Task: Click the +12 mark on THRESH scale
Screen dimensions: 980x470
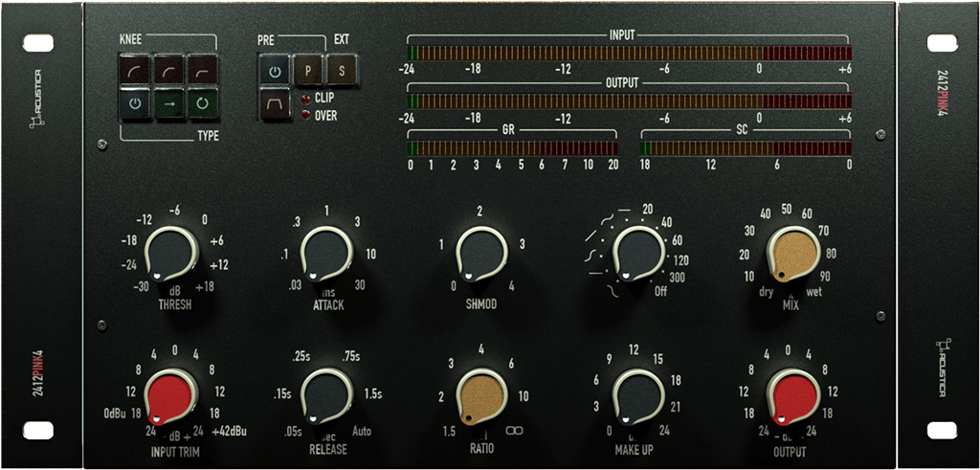Action: coord(219,265)
